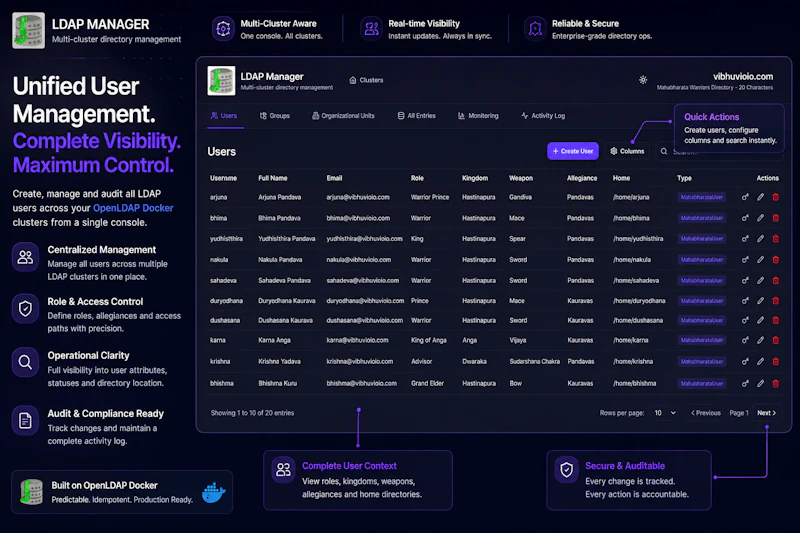Screen dimensions: 800x533
Task: Open the Columns configuration button
Action: [x=627, y=151]
